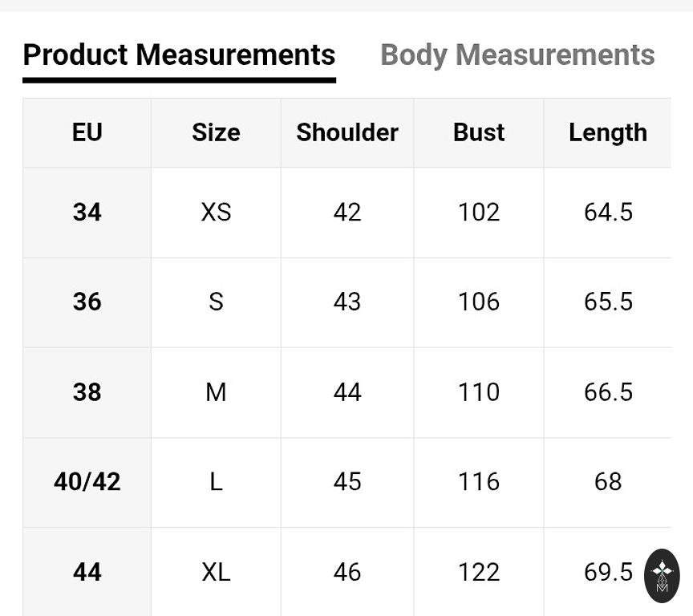
Task: Select the EU 40/42 row label
Action: tap(87, 481)
